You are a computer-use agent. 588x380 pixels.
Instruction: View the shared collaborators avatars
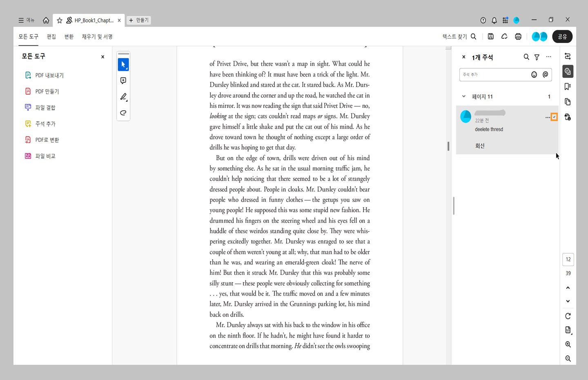click(539, 36)
